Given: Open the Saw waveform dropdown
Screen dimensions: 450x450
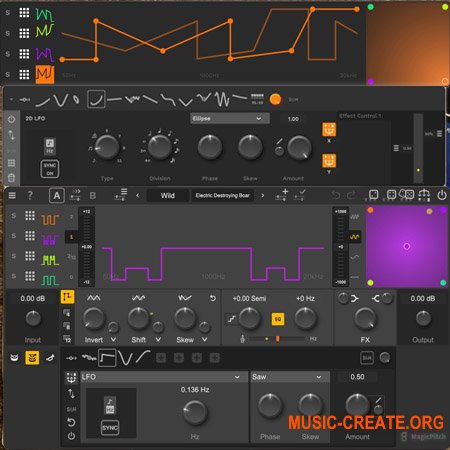Looking at the screenshot, I should [289, 377].
